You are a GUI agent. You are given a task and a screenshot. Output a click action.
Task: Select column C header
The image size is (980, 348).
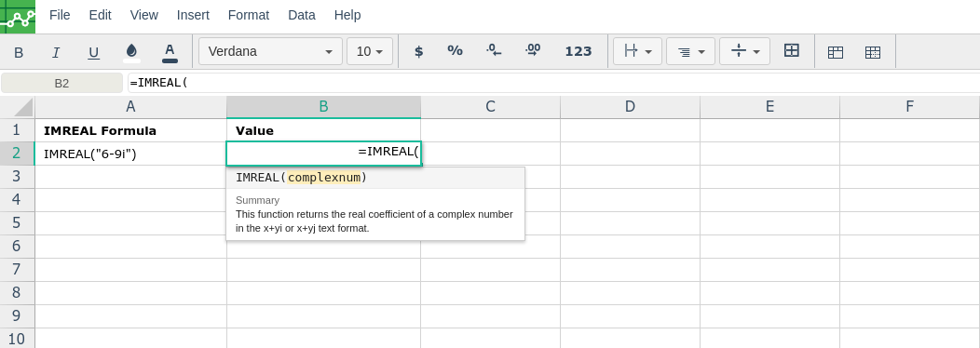(491, 107)
